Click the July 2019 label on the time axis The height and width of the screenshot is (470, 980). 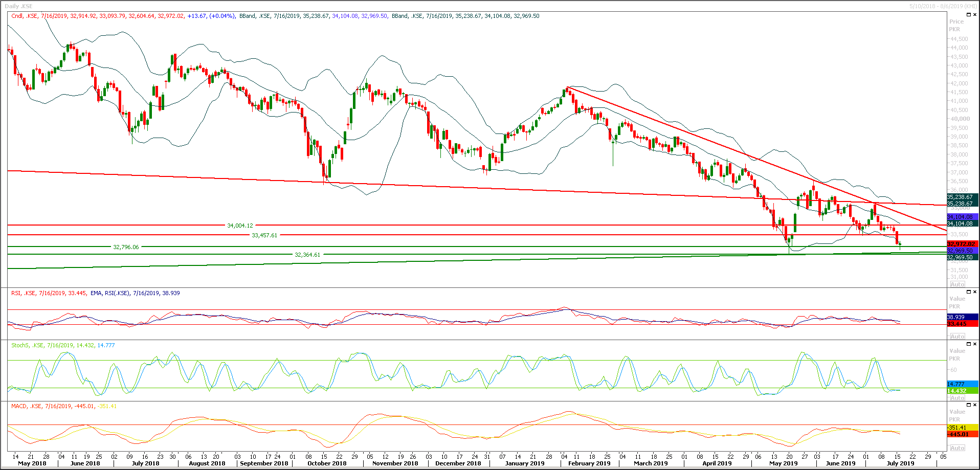coord(900,463)
